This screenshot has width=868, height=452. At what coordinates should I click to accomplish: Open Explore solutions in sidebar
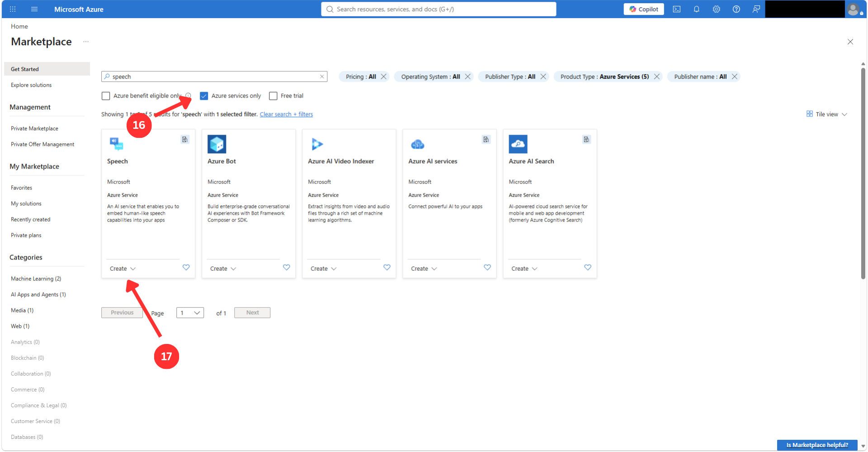click(x=31, y=85)
